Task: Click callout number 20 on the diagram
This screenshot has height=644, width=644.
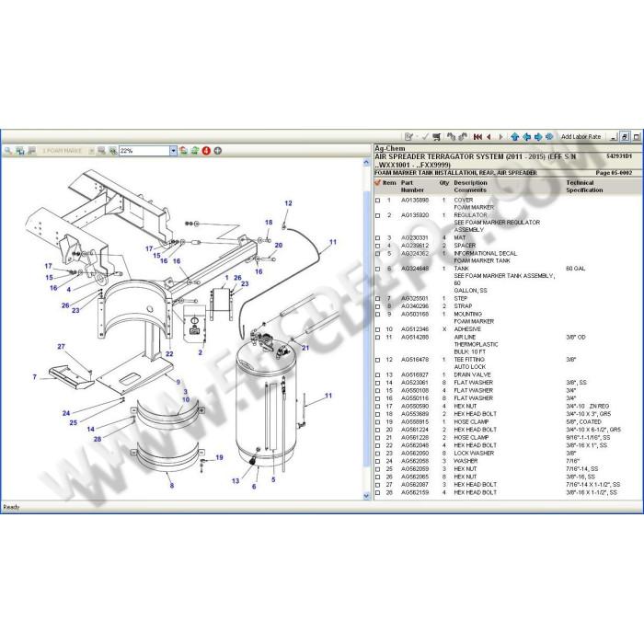Action: [x=279, y=246]
